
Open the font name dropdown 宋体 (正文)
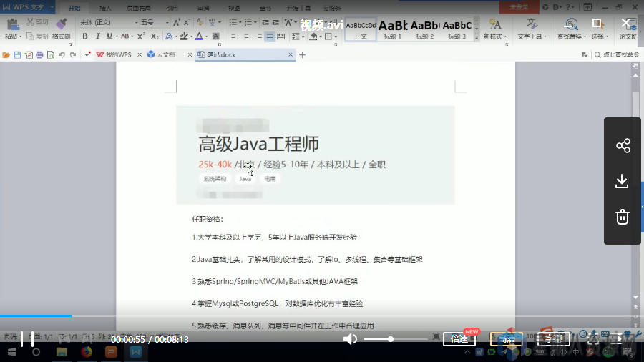(107, 22)
